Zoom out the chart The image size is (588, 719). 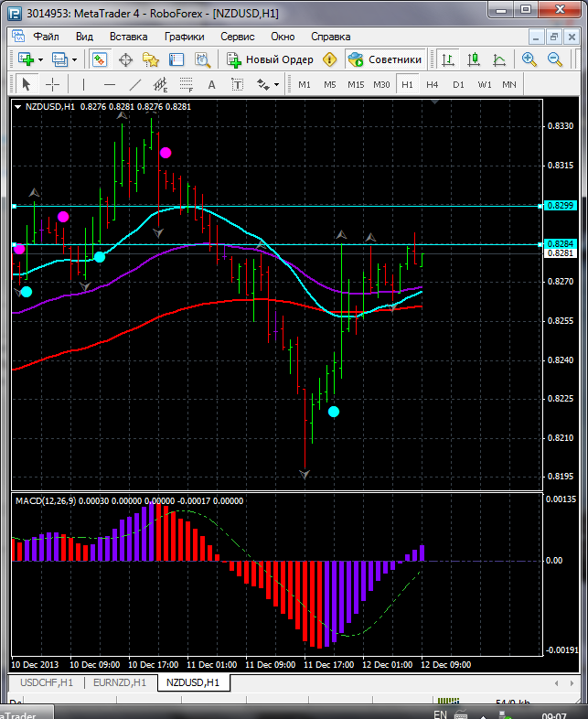pos(554,59)
